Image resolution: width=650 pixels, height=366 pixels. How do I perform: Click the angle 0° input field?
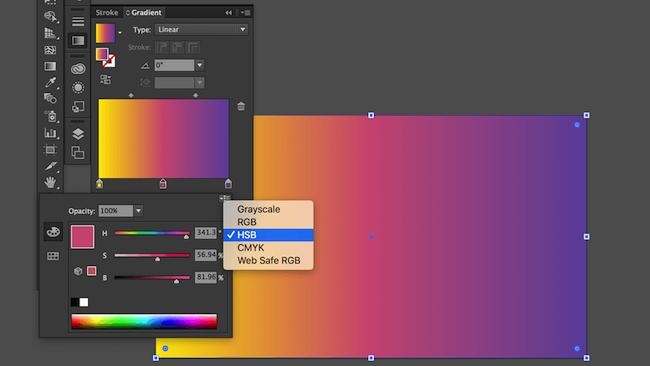tap(175, 65)
